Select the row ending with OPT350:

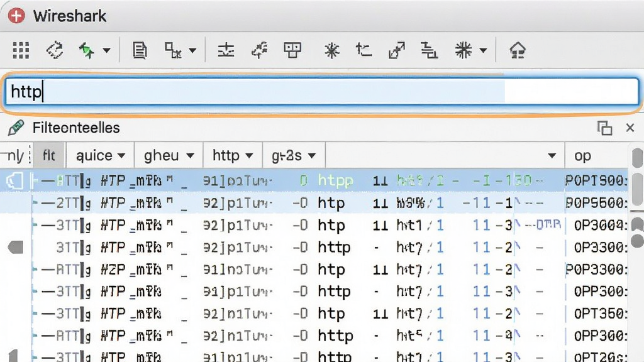(x=314, y=314)
